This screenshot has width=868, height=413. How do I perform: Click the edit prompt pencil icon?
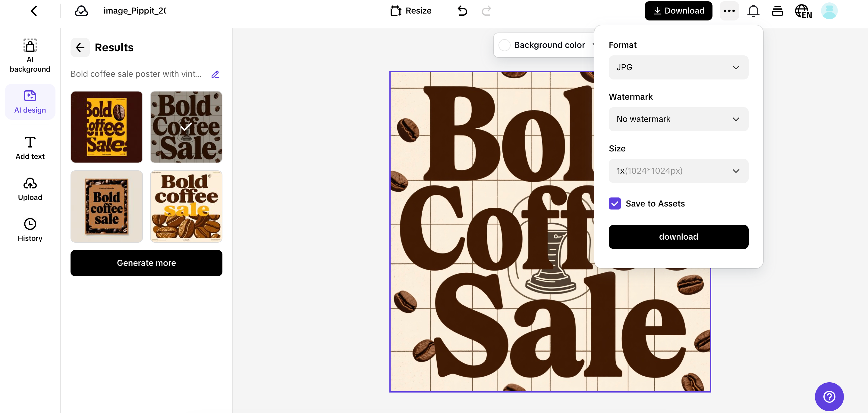(215, 74)
